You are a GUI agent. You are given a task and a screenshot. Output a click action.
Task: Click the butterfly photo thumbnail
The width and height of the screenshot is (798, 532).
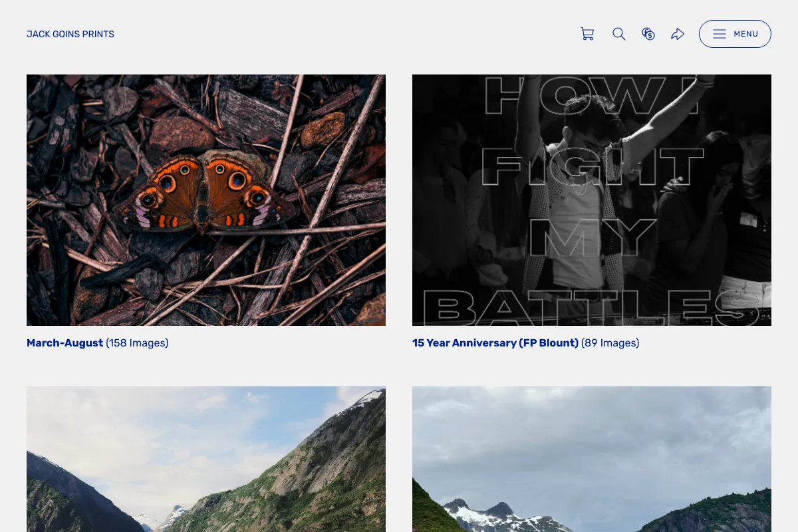206,200
